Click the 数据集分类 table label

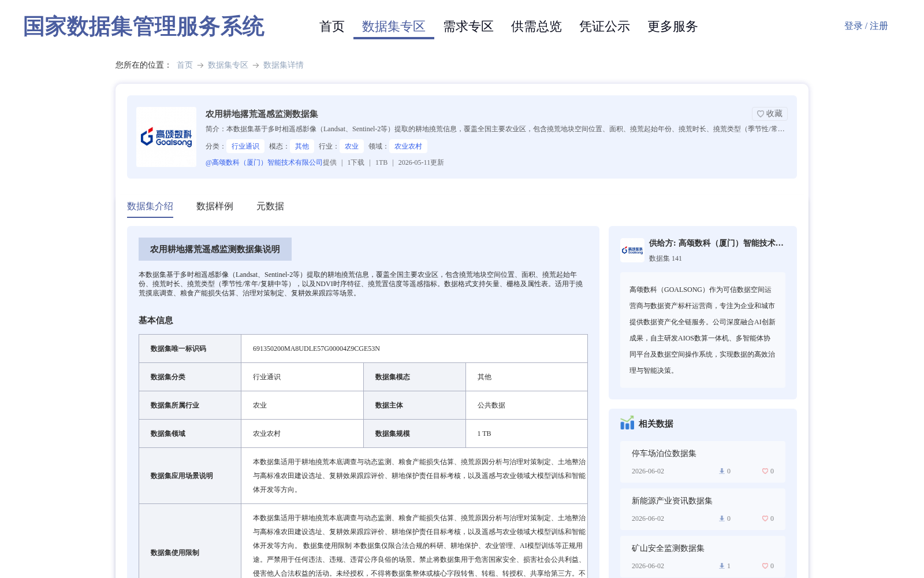coord(168,377)
